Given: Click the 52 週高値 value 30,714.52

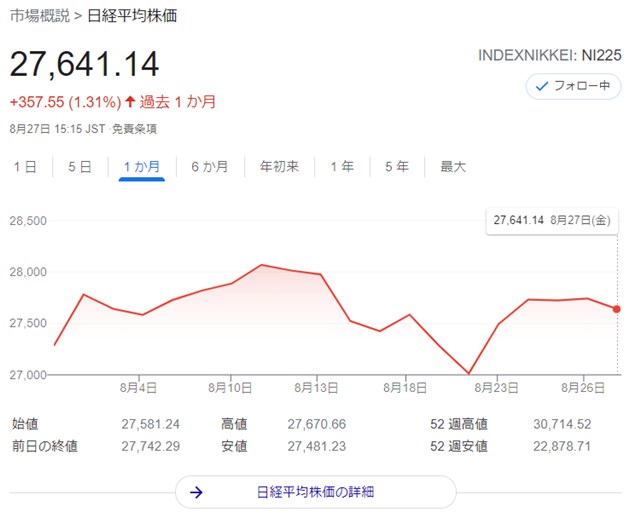Looking at the screenshot, I should coord(562,424).
